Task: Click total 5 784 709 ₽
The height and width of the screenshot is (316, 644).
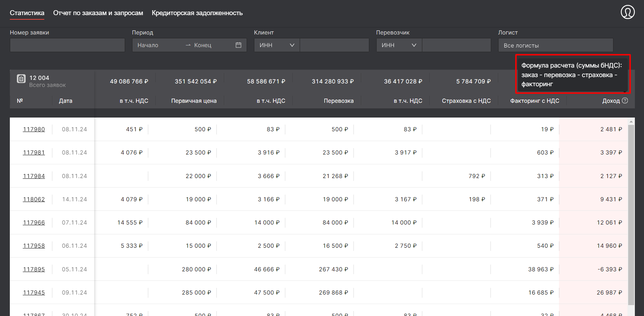Action: pos(474,81)
